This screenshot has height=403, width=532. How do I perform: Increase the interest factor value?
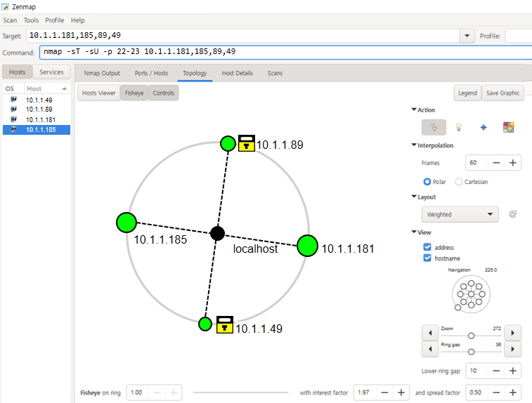[x=401, y=392]
